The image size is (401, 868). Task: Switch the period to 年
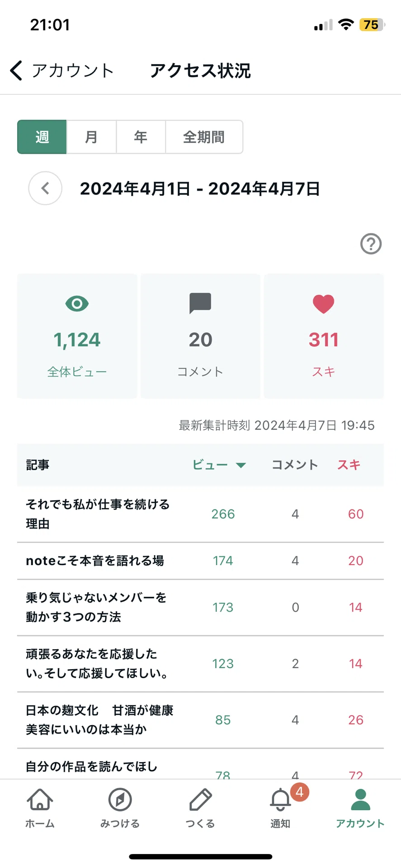point(141,137)
